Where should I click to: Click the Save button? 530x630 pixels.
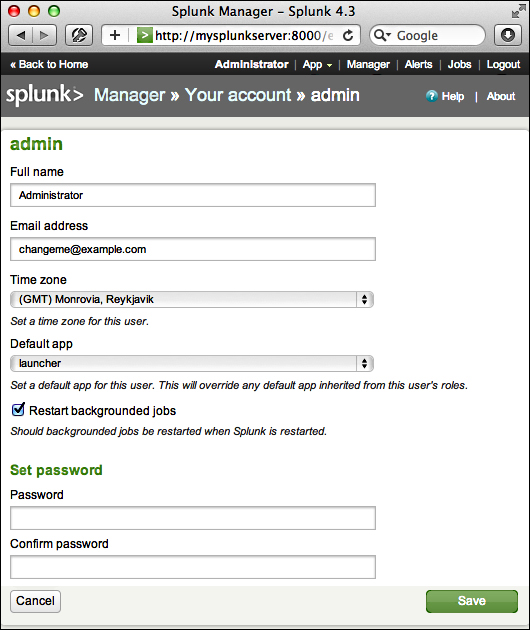click(x=472, y=601)
